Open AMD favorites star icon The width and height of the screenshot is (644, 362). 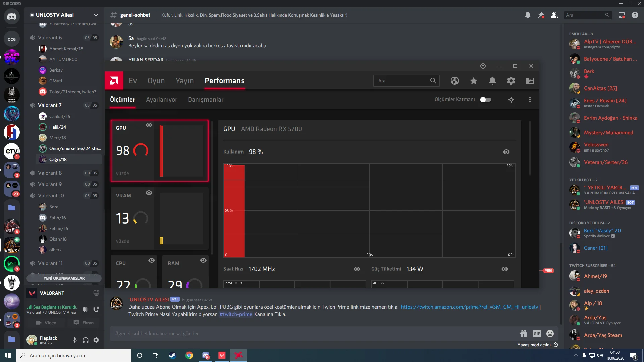(x=474, y=81)
